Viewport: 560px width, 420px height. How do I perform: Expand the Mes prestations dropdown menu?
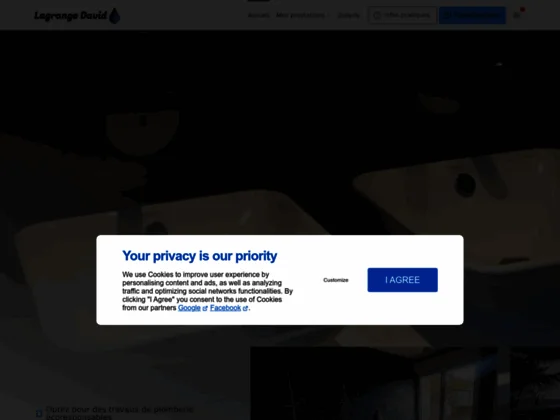click(303, 15)
